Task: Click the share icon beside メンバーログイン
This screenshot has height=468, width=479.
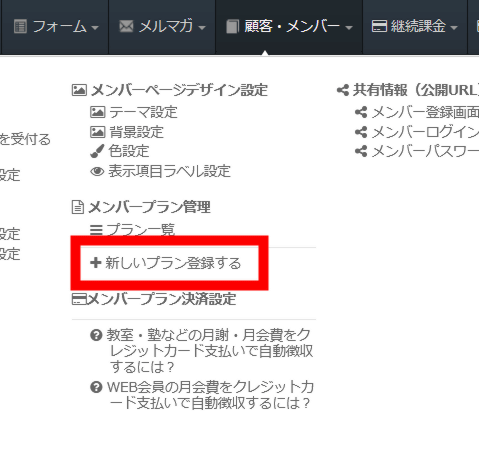Action: tap(361, 132)
